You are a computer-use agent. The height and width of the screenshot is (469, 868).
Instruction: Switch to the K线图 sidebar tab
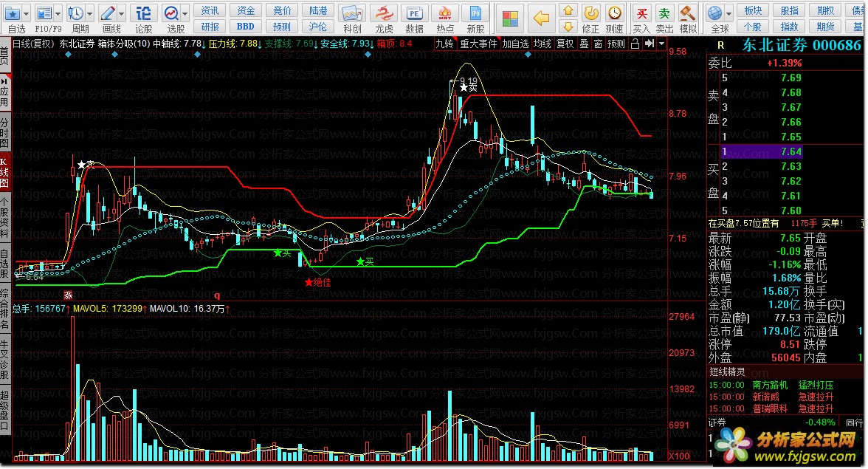(x=4, y=173)
